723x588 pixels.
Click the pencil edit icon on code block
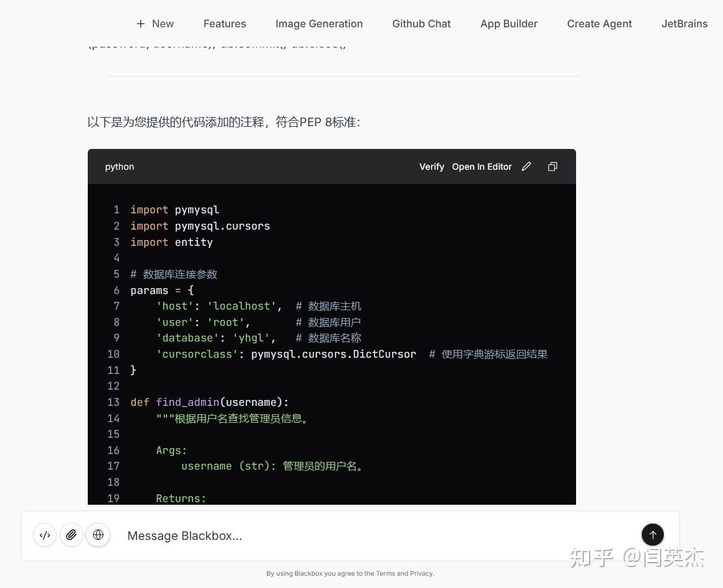pos(526,167)
